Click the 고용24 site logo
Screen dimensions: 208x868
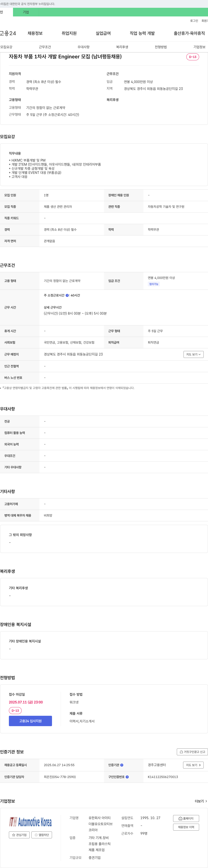pos(8,33)
